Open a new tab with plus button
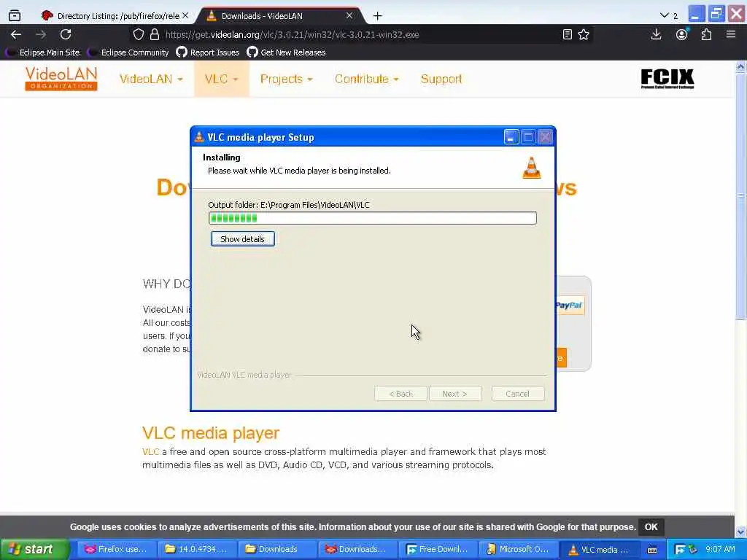 click(377, 16)
